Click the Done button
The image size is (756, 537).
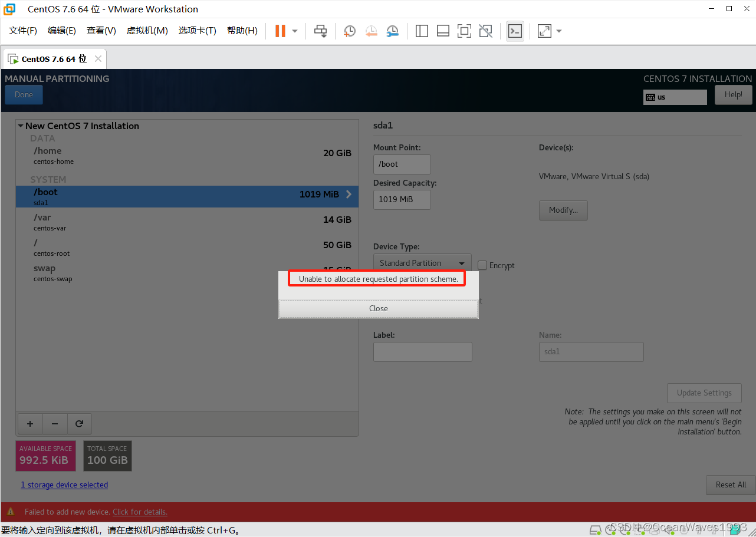pos(24,95)
